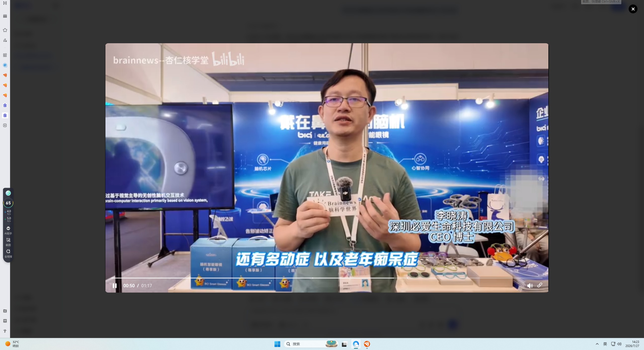The width and height of the screenshot is (644, 350).
Task: Click the 00:50 elapsed time readout
Action: click(x=129, y=286)
